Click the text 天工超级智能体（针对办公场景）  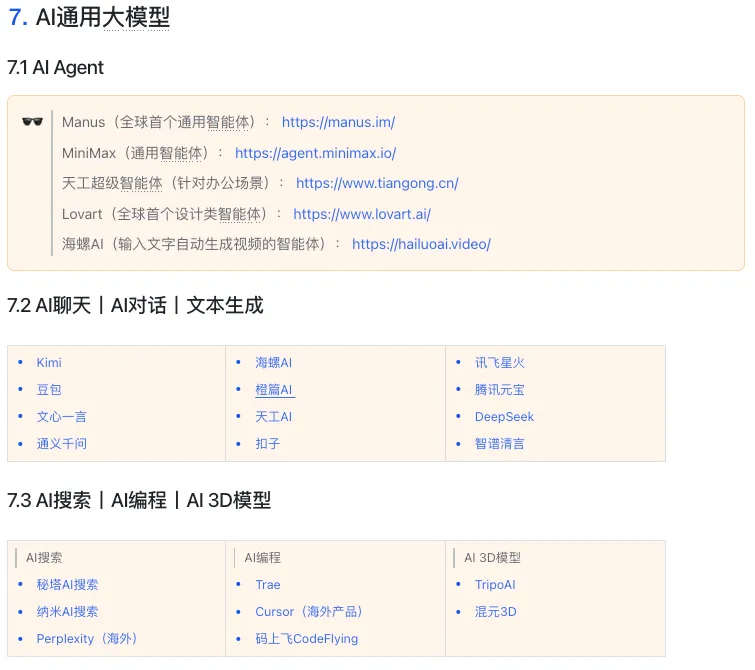tap(166, 183)
